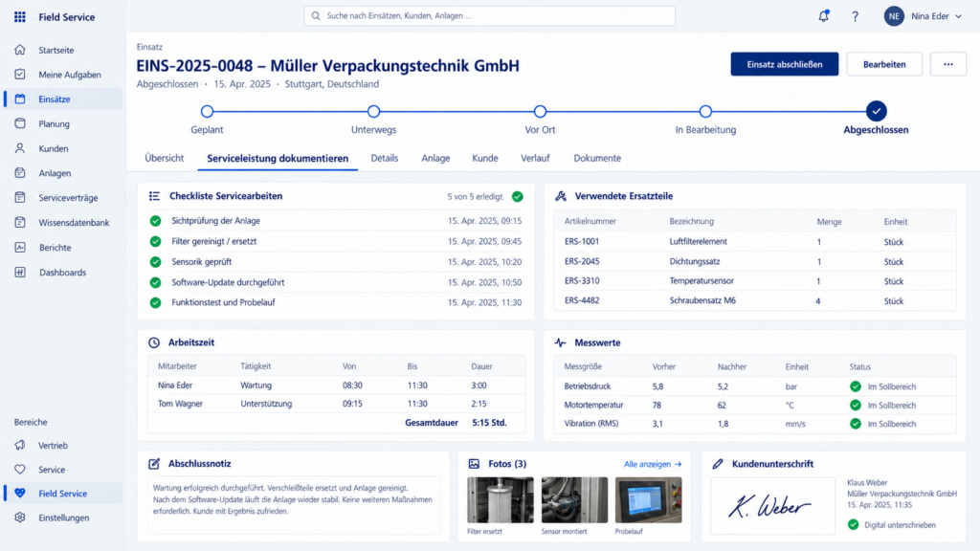Expand the Nina Eder user menu chevron
The height and width of the screenshot is (551, 980).
tap(958, 16)
